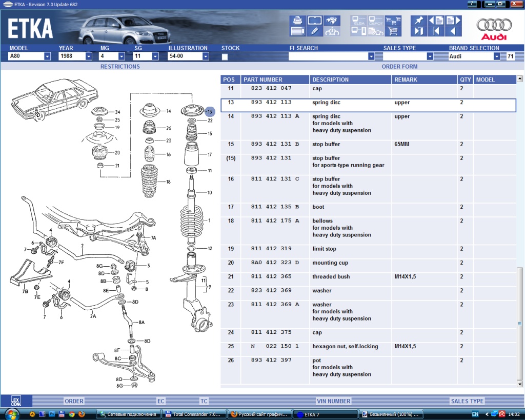Open the ORDER FORM tab
The width and height of the screenshot is (525, 420).
(x=399, y=66)
